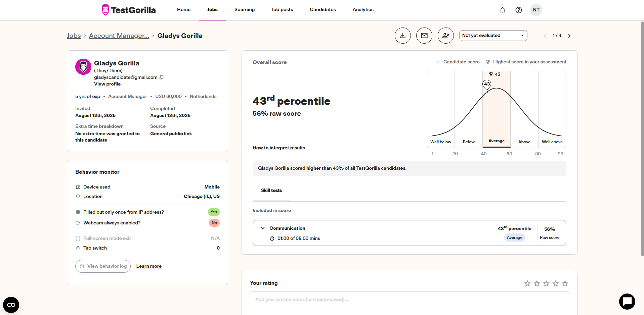Viewport: 644px width, 315px height.
Task: Click the download results icon
Action: tap(402, 36)
